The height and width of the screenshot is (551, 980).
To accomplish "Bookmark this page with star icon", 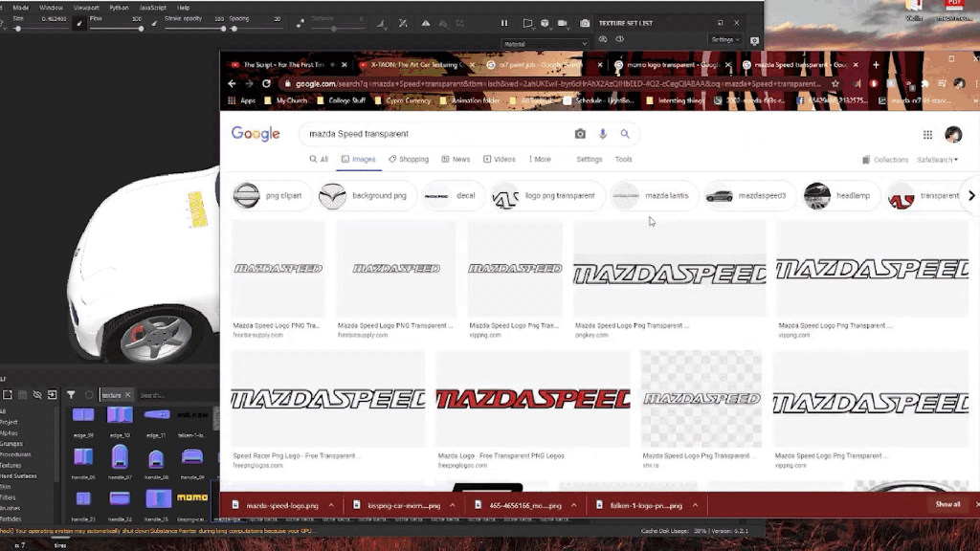I will (x=835, y=84).
